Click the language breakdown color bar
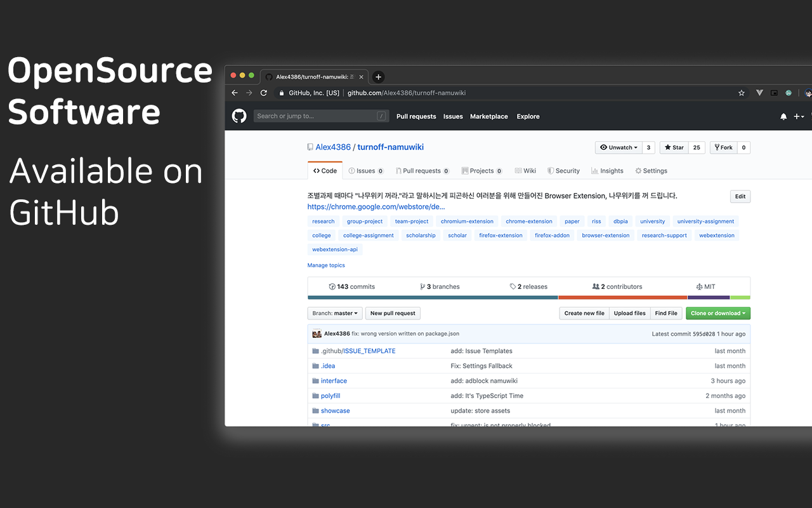Image resolution: width=812 pixels, height=508 pixels. point(528,297)
